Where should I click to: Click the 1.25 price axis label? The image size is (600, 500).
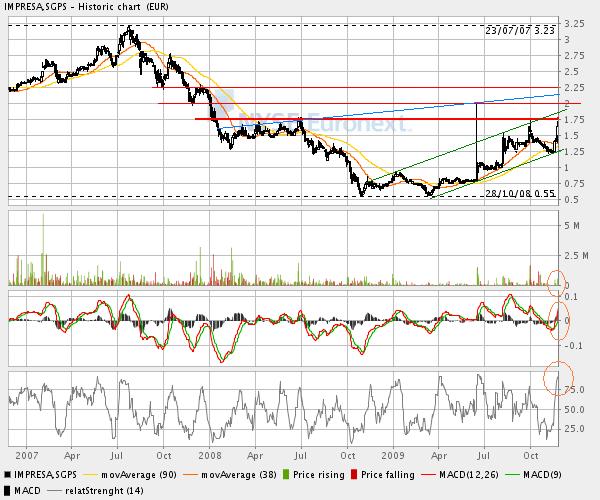click(574, 152)
